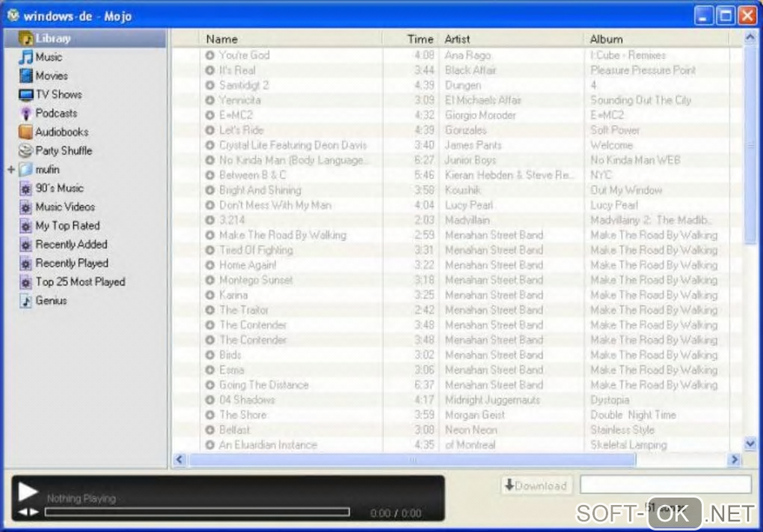Open the Music note icon

pyautogui.click(x=25, y=57)
